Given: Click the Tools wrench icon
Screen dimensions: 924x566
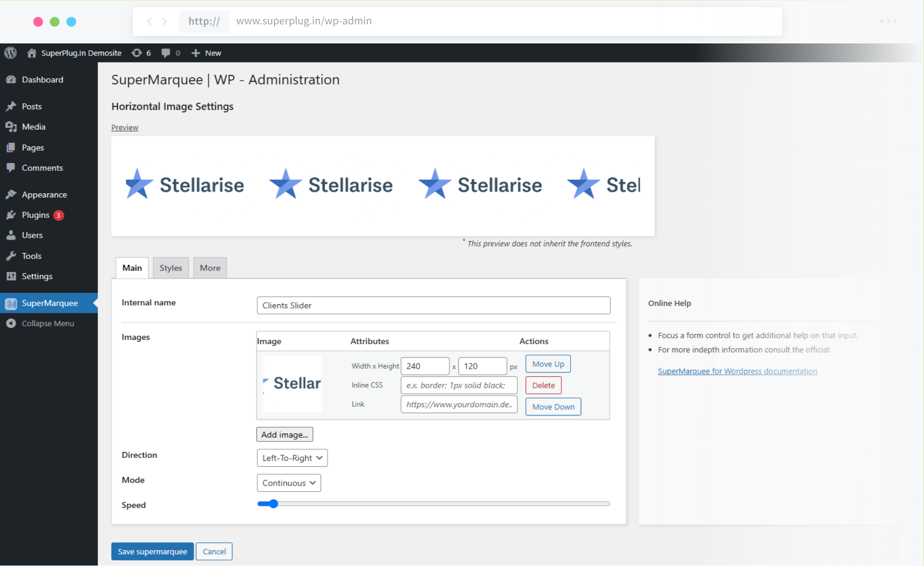Looking at the screenshot, I should pos(11,256).
